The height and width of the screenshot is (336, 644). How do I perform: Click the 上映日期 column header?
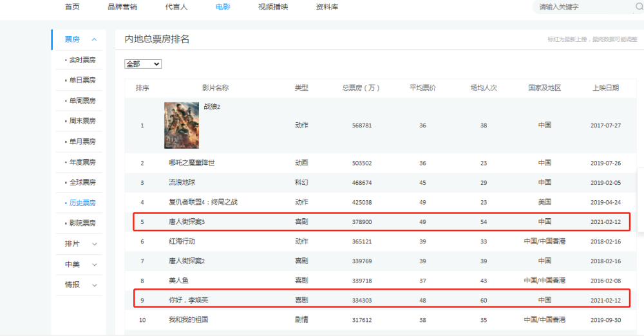(606, 88)
